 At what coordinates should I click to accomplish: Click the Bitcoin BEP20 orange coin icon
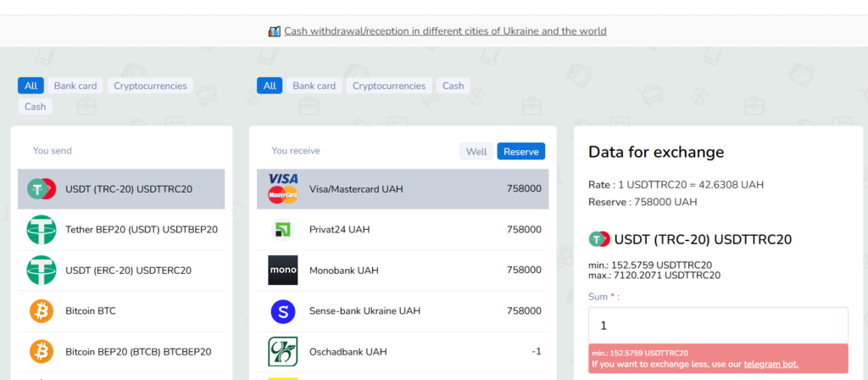[x=42, y=352]
